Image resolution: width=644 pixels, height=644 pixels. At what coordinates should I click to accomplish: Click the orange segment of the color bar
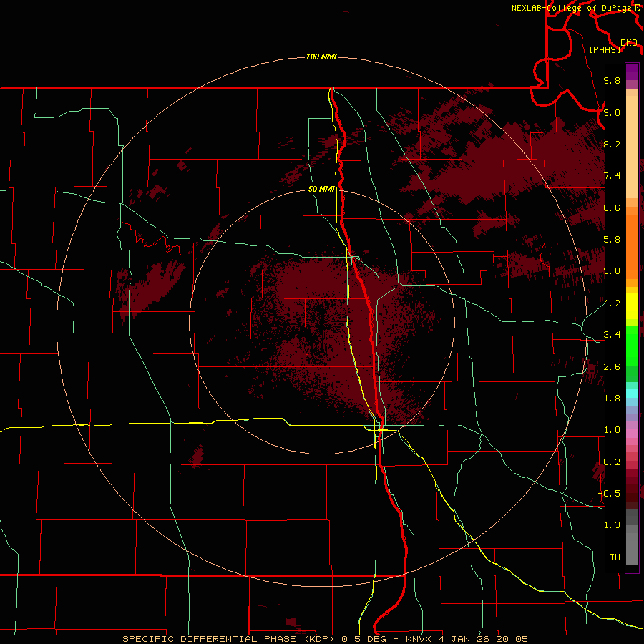coord(632,246)
